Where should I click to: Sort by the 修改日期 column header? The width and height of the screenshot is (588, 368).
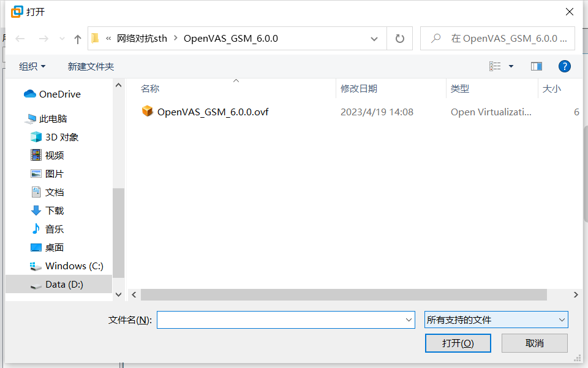358,88
